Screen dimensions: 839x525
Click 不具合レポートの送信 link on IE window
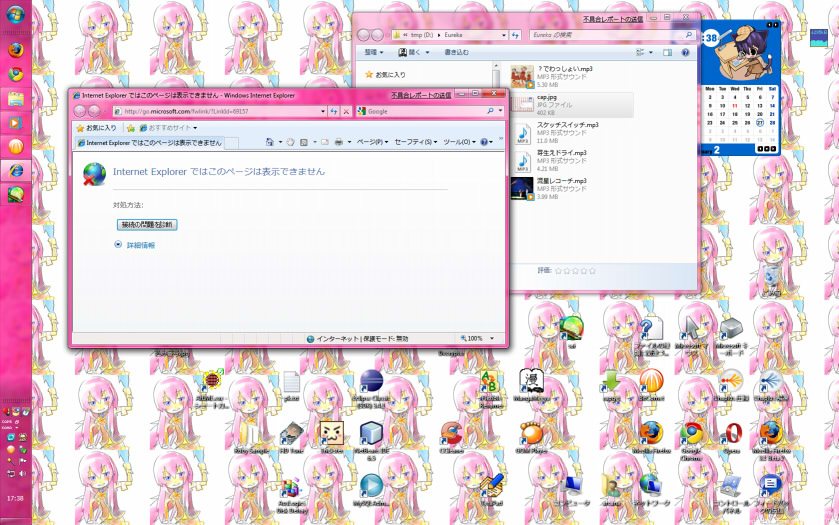click(421, 95)
